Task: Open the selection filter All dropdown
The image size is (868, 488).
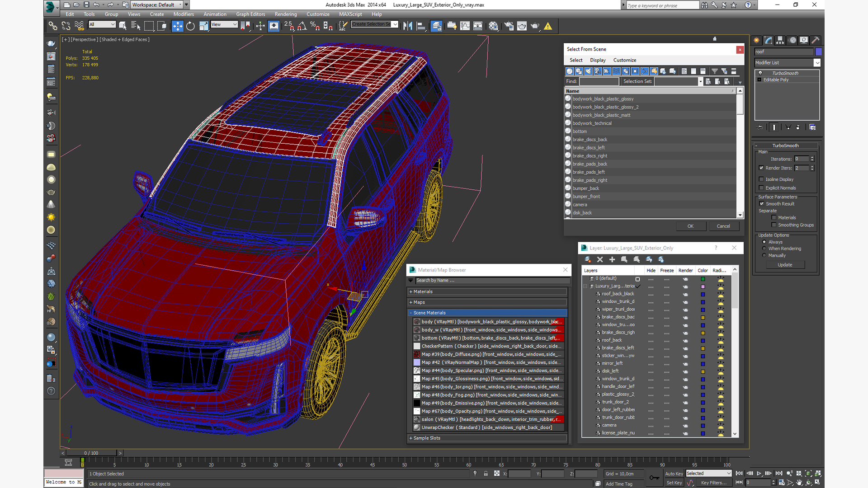Action: click(102, 24)
